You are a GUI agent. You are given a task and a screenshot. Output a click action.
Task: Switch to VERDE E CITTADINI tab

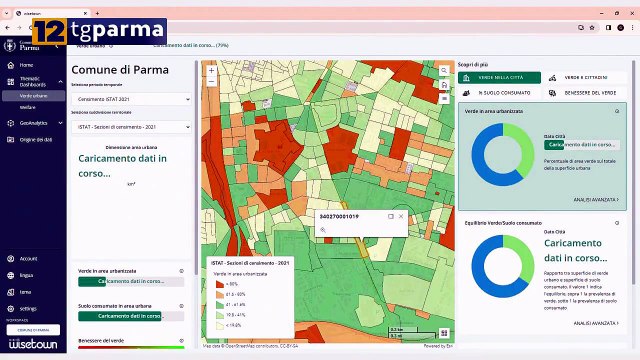coord(584,78)
